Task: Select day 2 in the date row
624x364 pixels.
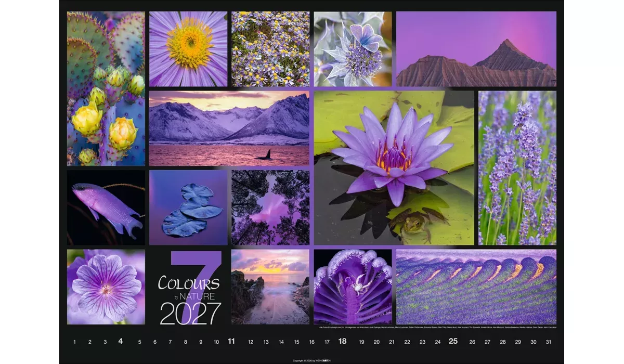Action: [x=90, y=342]
